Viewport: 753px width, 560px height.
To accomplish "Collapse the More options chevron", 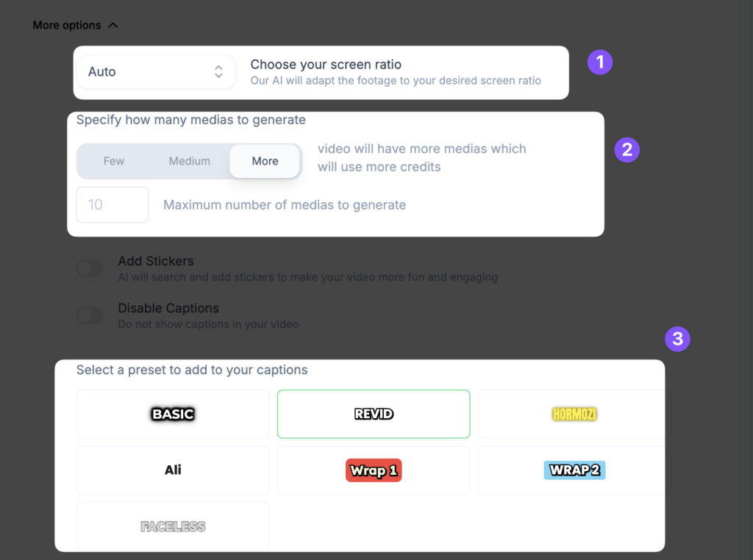I will (113, 25).
